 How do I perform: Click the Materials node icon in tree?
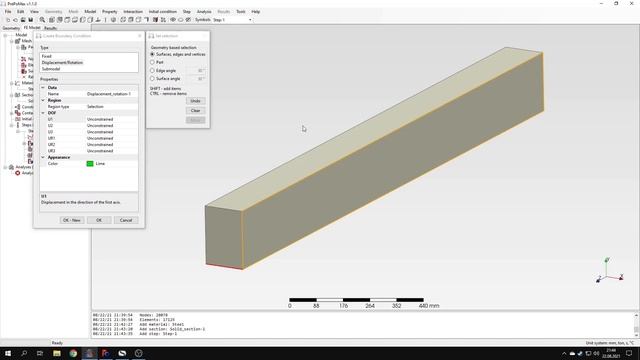[18, 83]
